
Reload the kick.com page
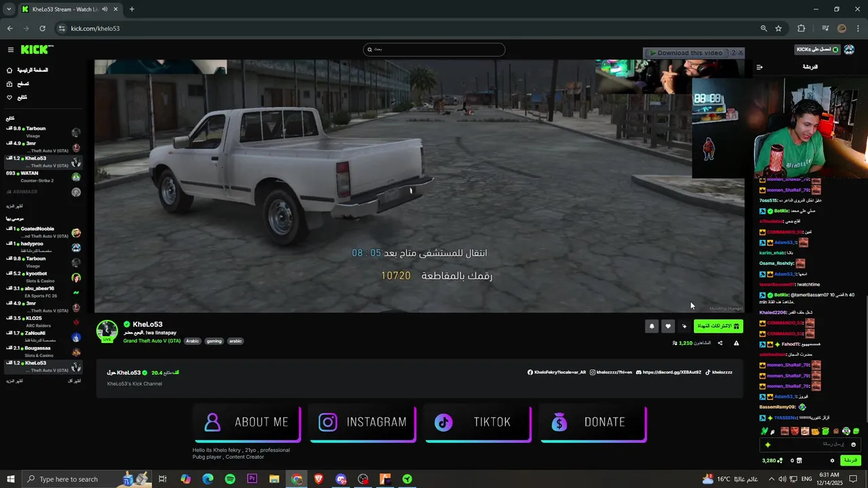tap(42, 28)
